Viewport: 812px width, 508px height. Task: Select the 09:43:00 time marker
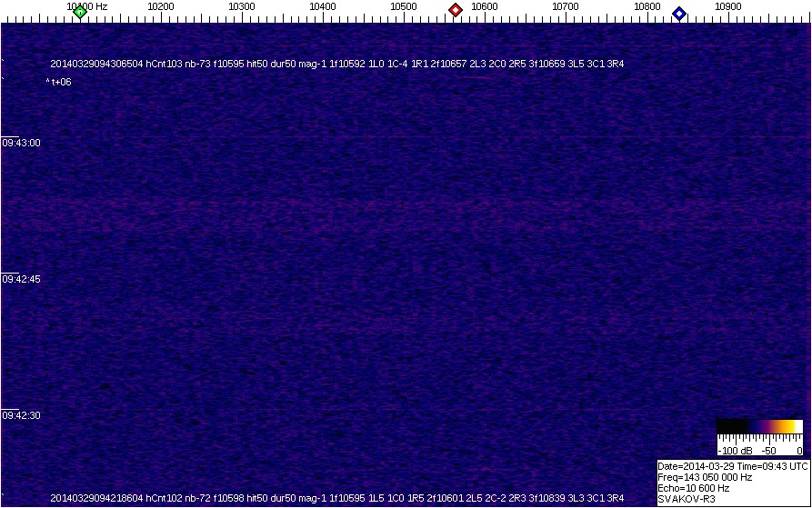pyautogui.click(x=21, y=143)
